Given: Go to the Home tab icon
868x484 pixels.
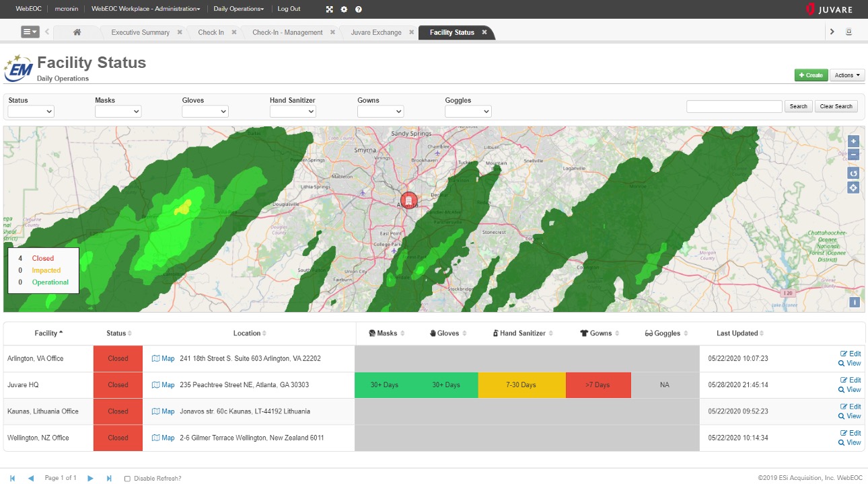Looking at the screenshot, I should [x=77, y=32].
